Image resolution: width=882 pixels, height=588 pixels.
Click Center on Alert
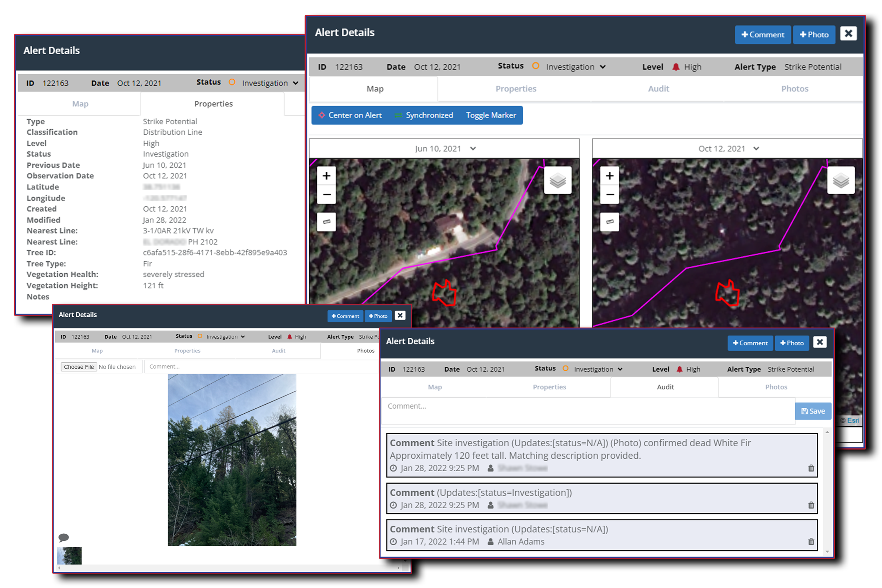(350, 115)
